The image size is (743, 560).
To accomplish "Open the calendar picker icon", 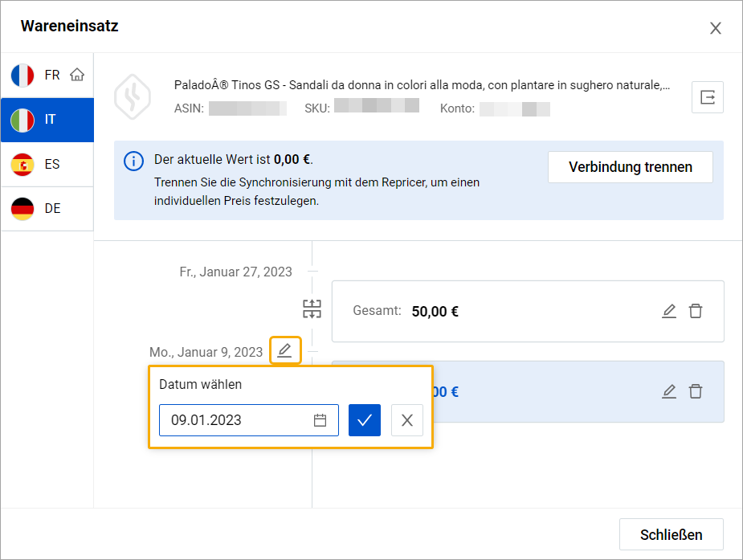I will (x=320, y=420).
